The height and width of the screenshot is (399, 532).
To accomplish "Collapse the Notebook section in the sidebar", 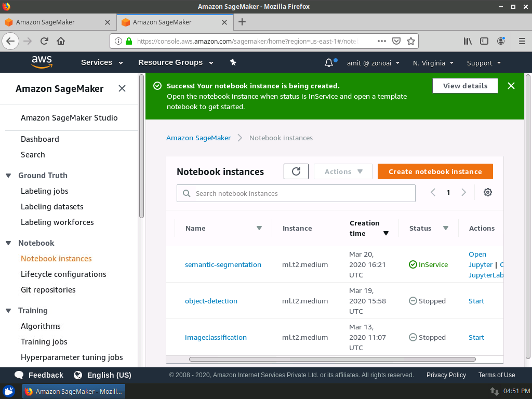I will coord(8,243).
